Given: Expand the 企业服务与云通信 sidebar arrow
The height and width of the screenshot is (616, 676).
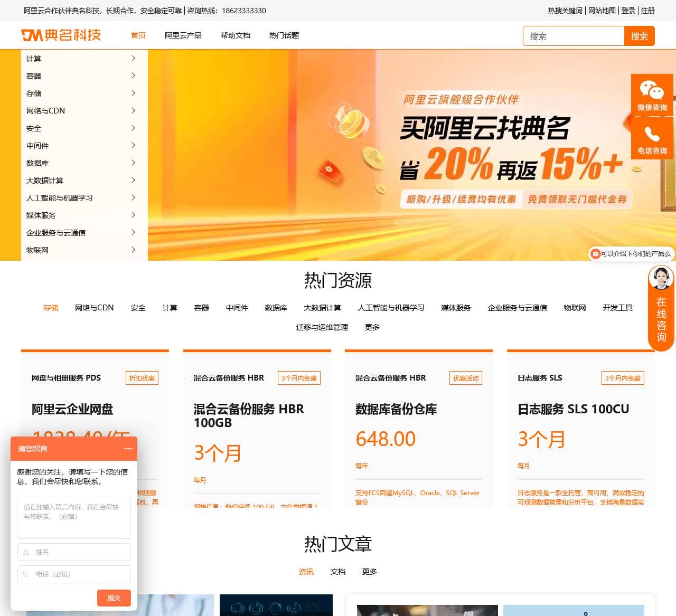Looking at the screenshot, I should pos(133,232).
